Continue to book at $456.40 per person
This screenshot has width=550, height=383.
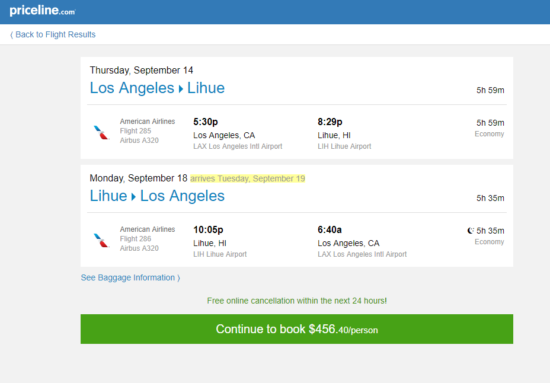click(x=297, y=329)
